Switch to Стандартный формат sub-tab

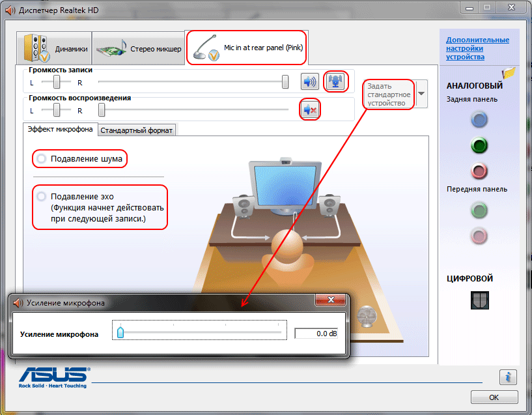[136, 130]
